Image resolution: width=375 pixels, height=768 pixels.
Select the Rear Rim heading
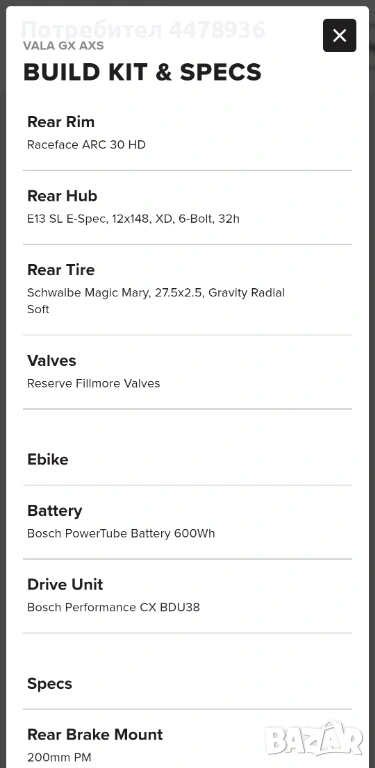pyautogui.click(x=61, y=122)
